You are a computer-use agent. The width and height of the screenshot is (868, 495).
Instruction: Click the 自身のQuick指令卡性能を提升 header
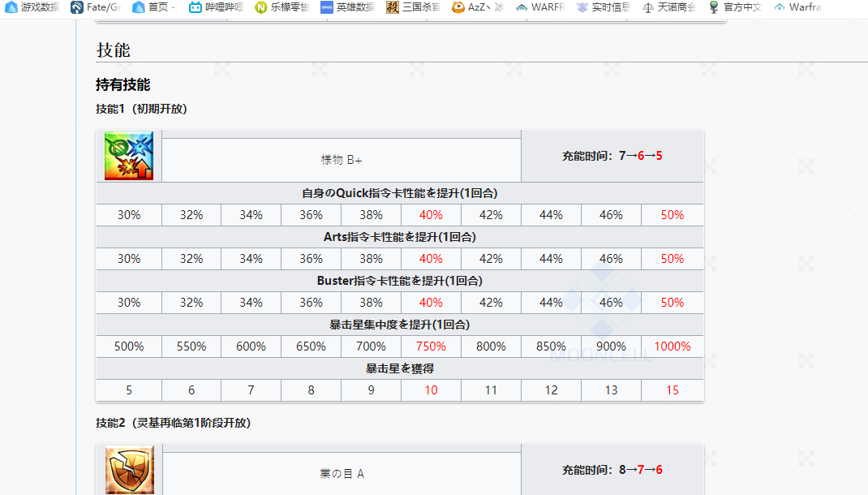click(400, 193)
